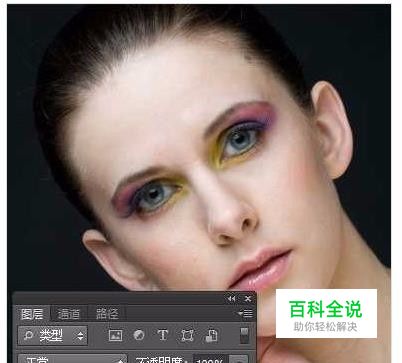Viewport: 402px width, 363px height.
Task: Switch to the 路径 tab
Action: coord(107,314)
